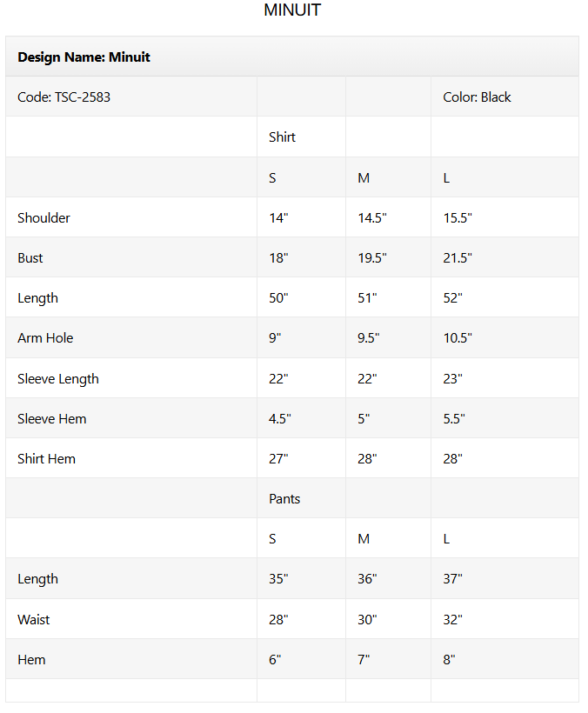This screenshot has width=588, height=713.
Task: Select the Arm Hole row label
Action: 45,338
